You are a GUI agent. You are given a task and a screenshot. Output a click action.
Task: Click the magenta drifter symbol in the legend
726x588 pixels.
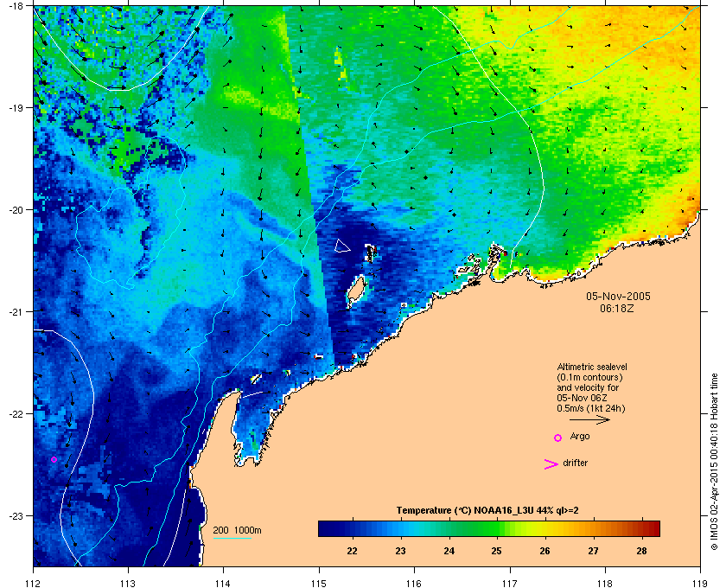pyautogui.click(x=551, y=464)
